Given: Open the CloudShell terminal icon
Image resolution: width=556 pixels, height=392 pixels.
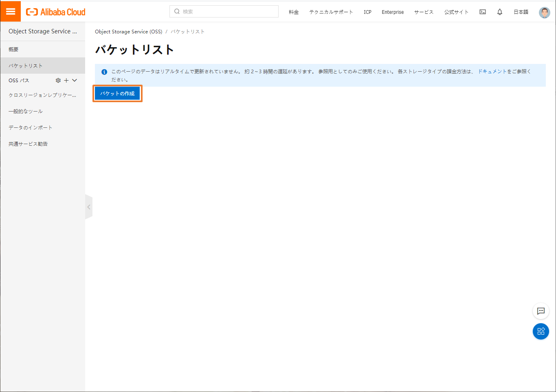Looking at the screenshot, I should coord(482,12).
